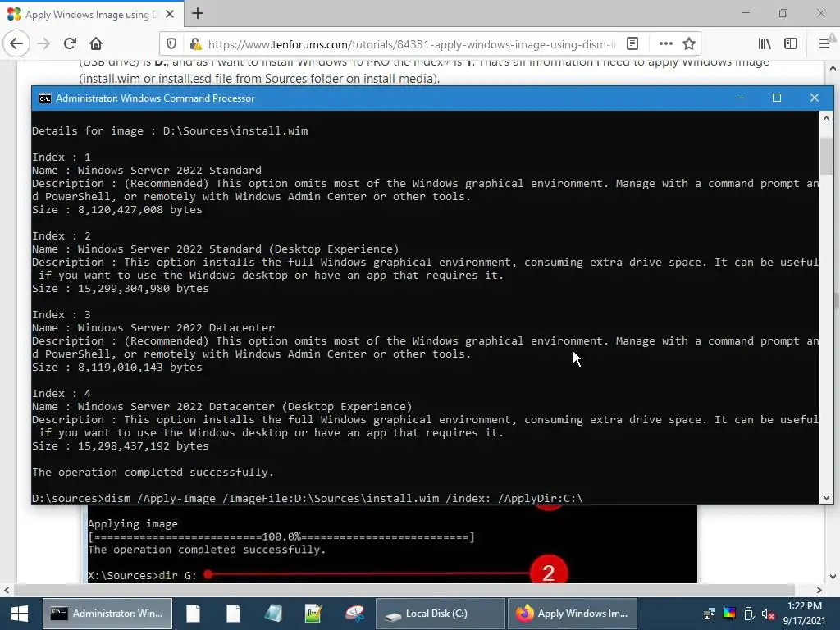
Task: Open Command Processor title bar system icon
Action: (45, 98)
